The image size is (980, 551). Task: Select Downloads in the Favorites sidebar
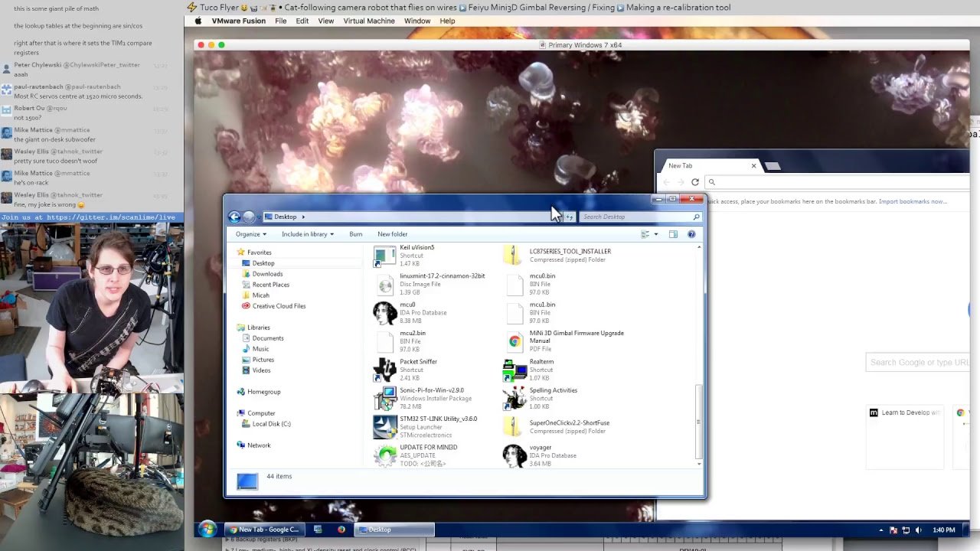tap(267, 274)
